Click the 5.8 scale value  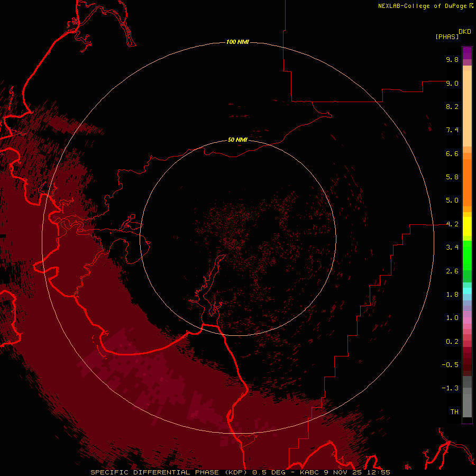[452, 177]
